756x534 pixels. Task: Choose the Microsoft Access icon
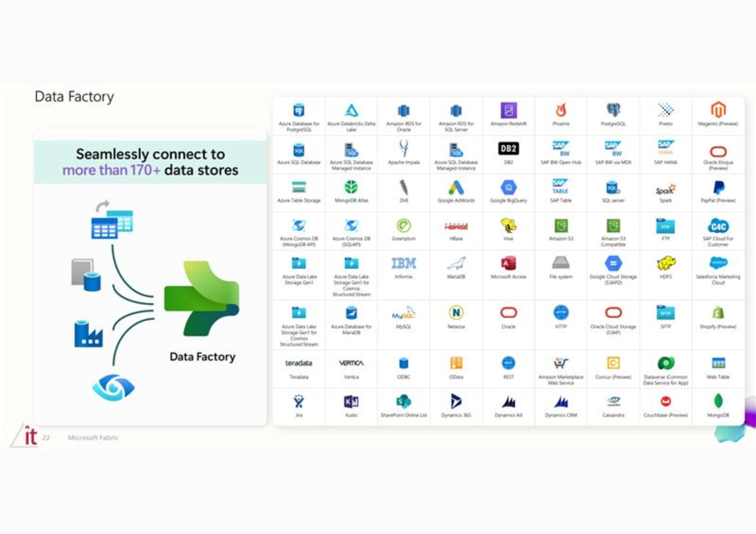click(508, 263)
